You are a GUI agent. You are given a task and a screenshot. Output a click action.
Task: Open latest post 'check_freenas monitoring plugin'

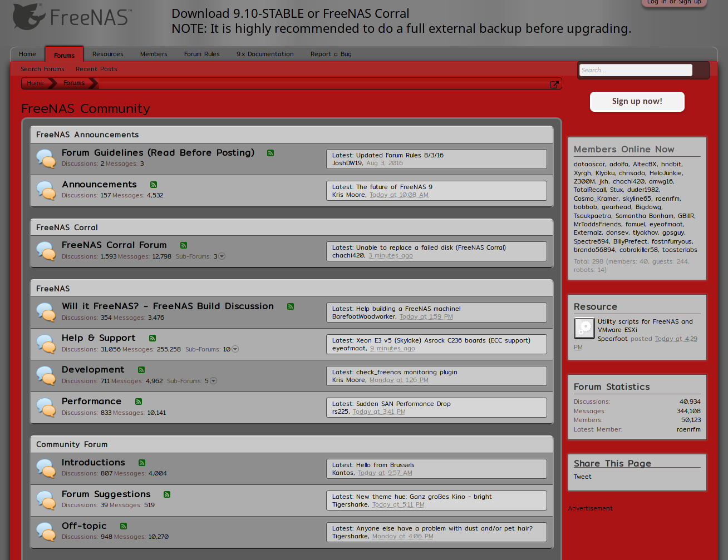pos(407,372)
